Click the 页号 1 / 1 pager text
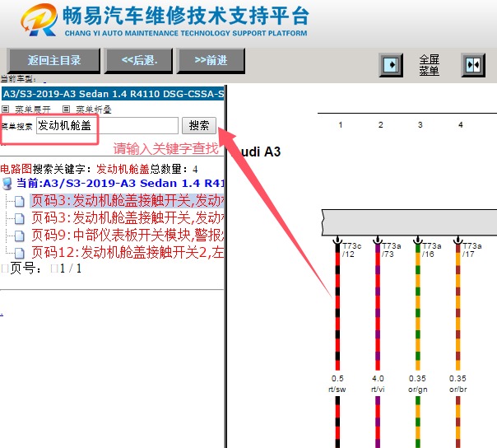Image resolution: width=497 pixels, height=448 pixels. coord(46,268)
